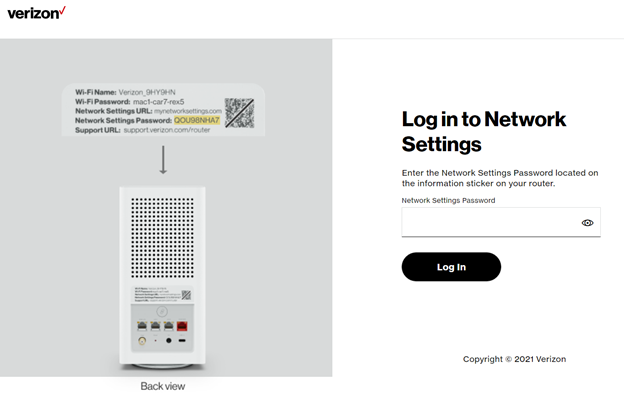Click the down arrow below the sticker
The width and height of the screenshot is (624, 404).
pyautogui.click(x=163, y=158)
